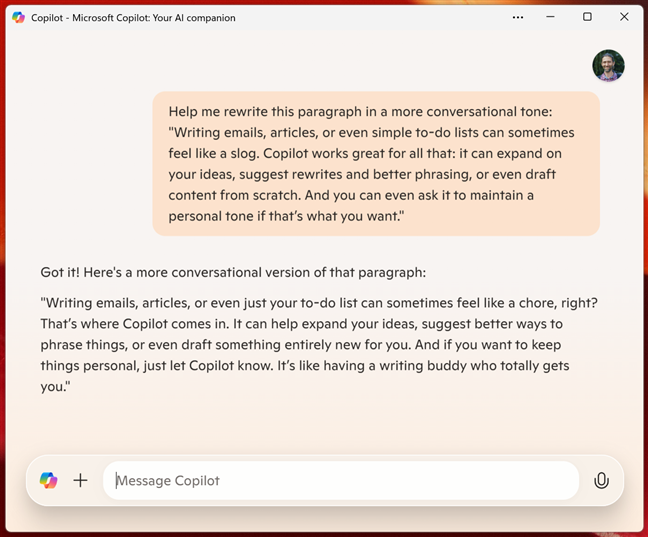Image resolution: width=648 pixels, height=537 pixels.
Task: Close the Copilot window
Action: (624, 17)
